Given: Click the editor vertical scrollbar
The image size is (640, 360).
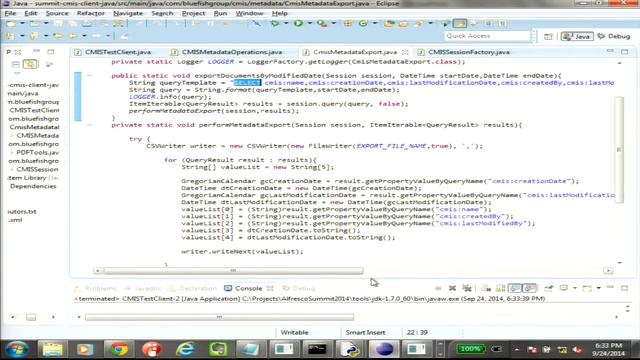Looking at the screenshot, I should tap(619, 149).
